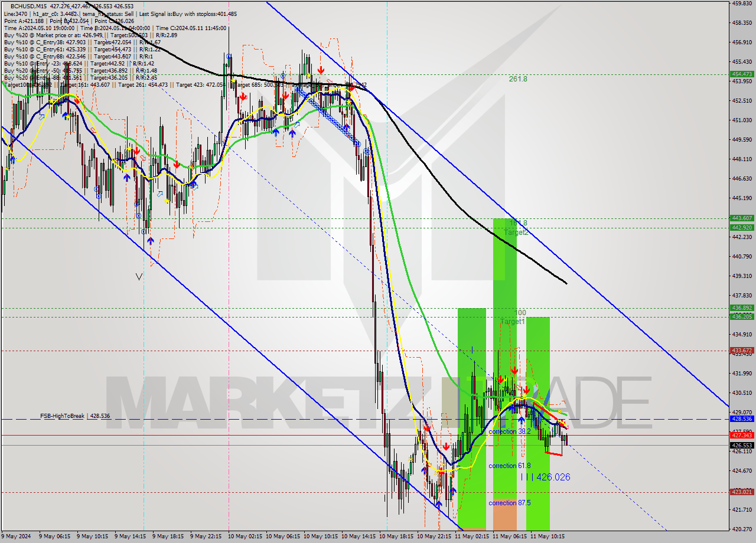Click the 449.590 price axis label
Image resolution: width=756 pixels, height=543 pixels.
click(742, 139)
